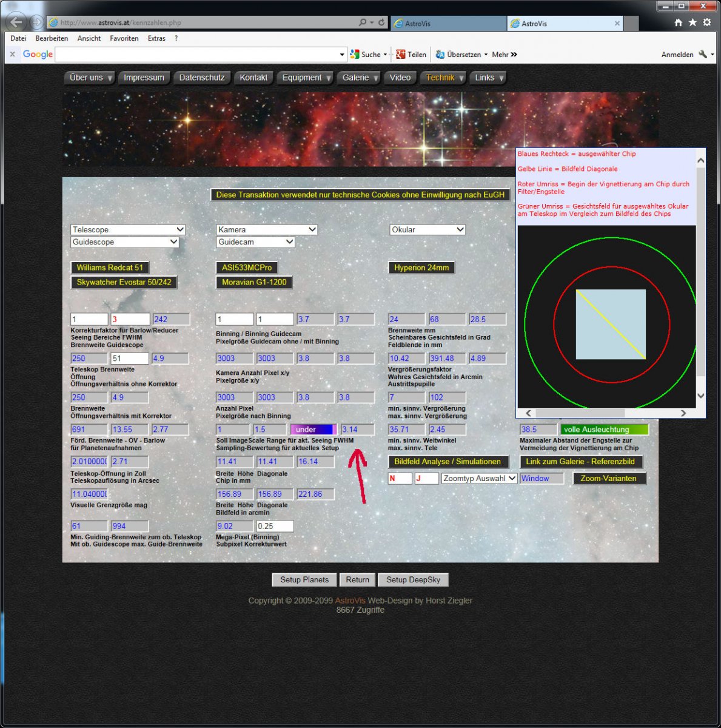This screenshot has height=728, width=721.
Task: Open browser settings gear icon
Action: pos(707,22)
